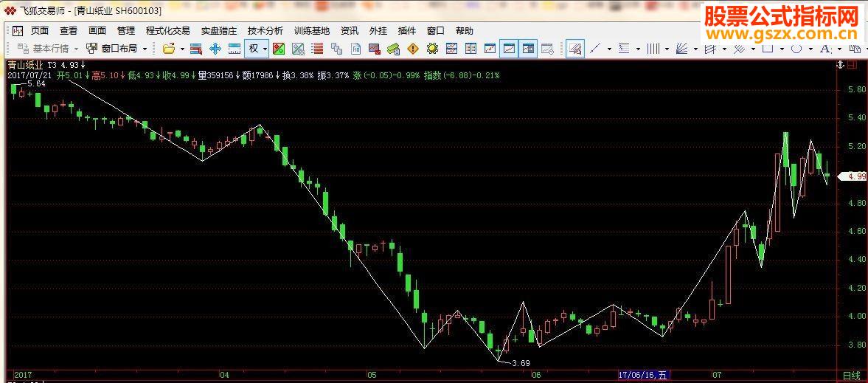Click the 基本行情 toolbar button

click(43, 49)
